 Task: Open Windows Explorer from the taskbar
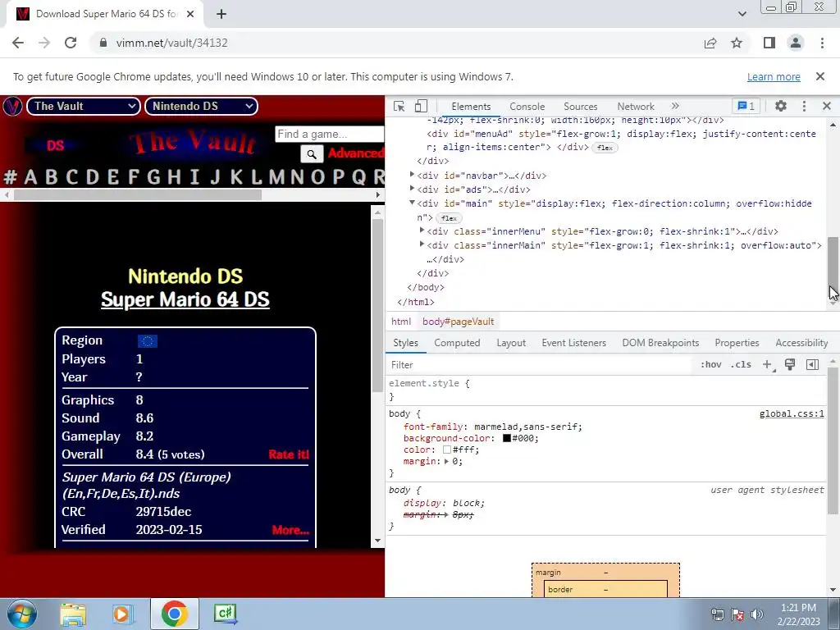(73, 614)
